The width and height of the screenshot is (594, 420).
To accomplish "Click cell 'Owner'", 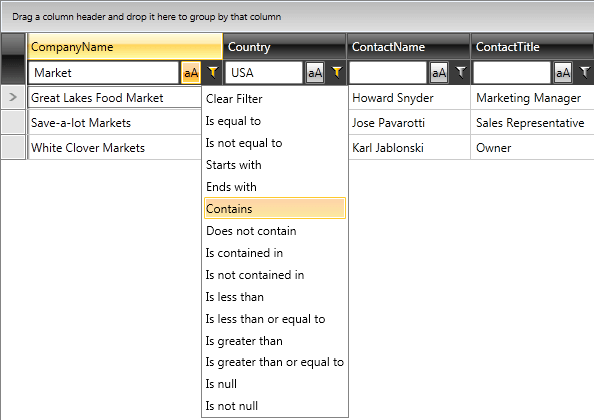I will click(532, 148).
